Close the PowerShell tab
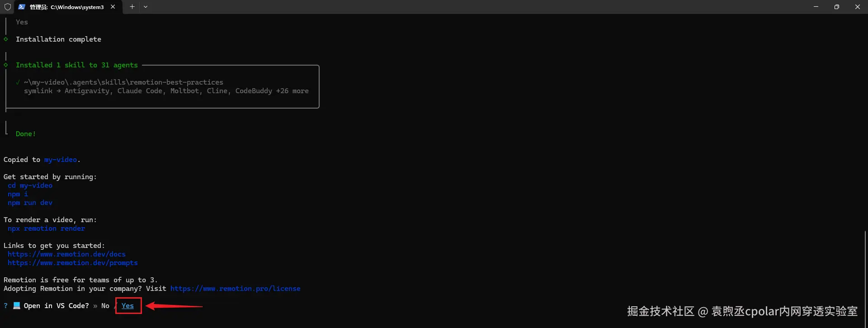The width and height of the screenshot is (868, 328). point(113,7)
